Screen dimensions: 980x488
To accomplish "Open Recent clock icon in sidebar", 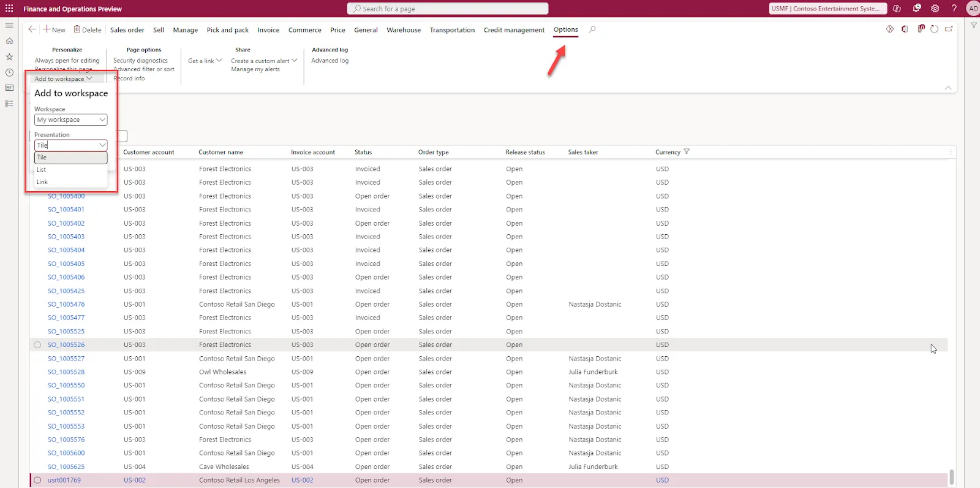I will [x=9, y=72].
